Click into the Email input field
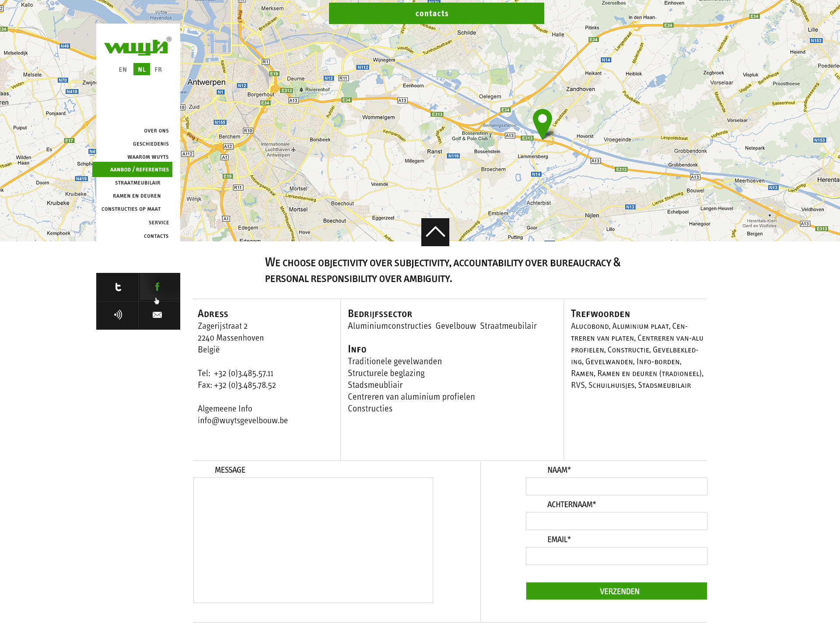The height and width of the screenshot is (638, 840). [616, 556]
